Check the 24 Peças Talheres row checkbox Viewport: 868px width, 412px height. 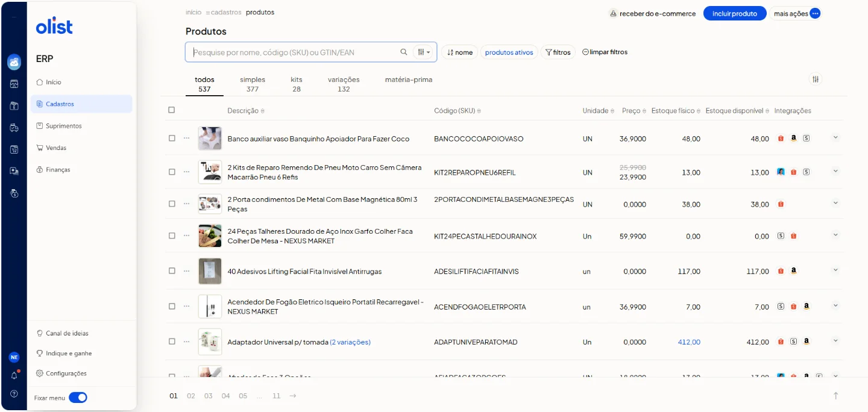pos(172,236)
